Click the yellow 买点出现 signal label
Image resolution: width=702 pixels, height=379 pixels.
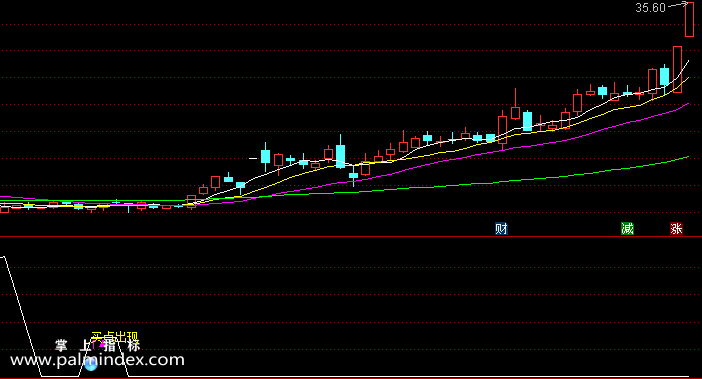(114, 336)
